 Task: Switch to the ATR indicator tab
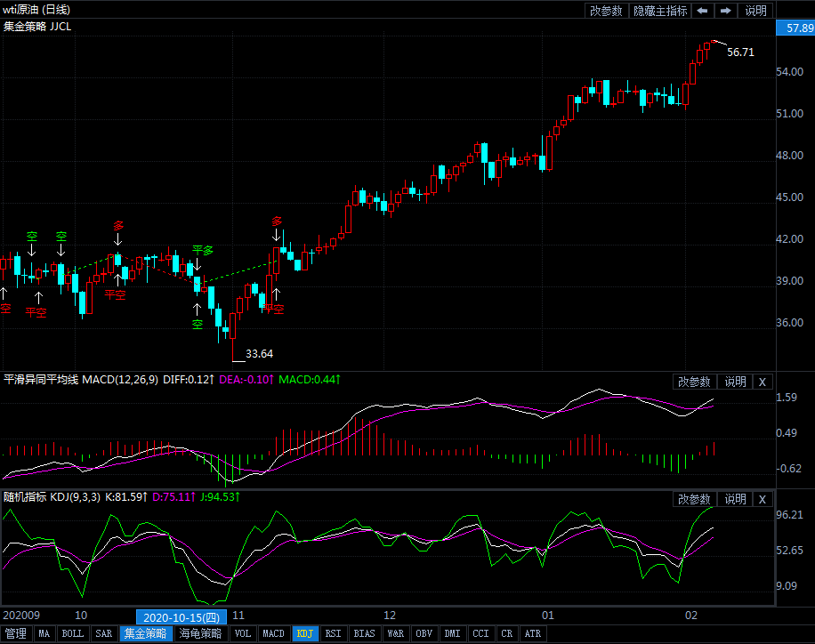[532, 634]
